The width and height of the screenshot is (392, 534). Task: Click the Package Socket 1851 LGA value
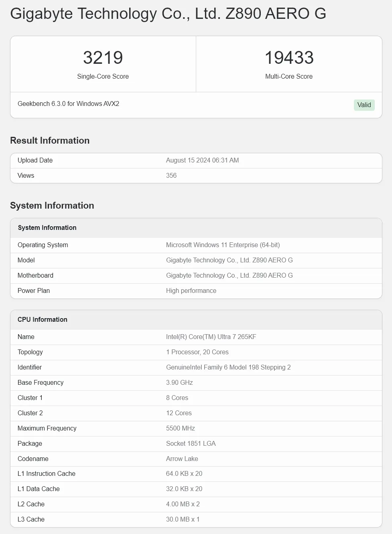pos(191,443)
